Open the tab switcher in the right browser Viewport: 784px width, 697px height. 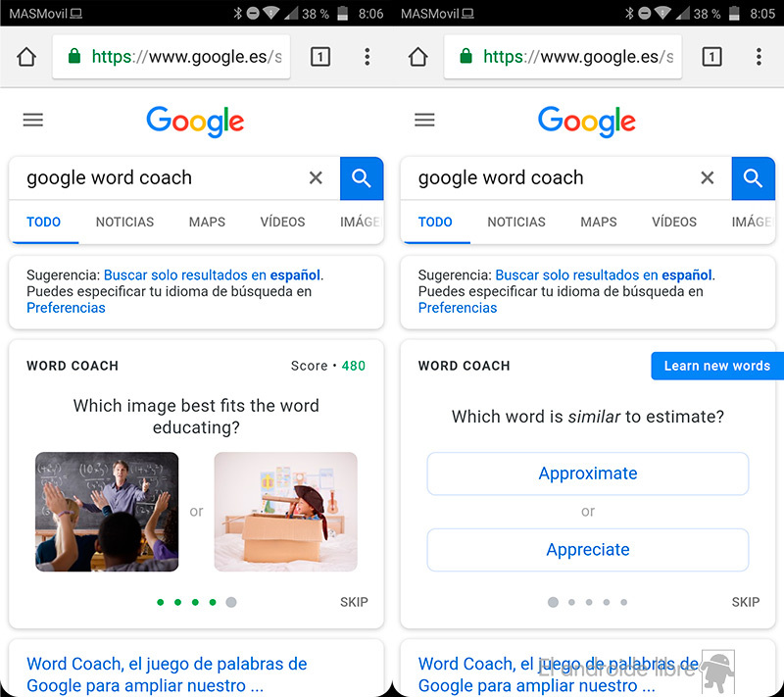click(x=711, y=57)
